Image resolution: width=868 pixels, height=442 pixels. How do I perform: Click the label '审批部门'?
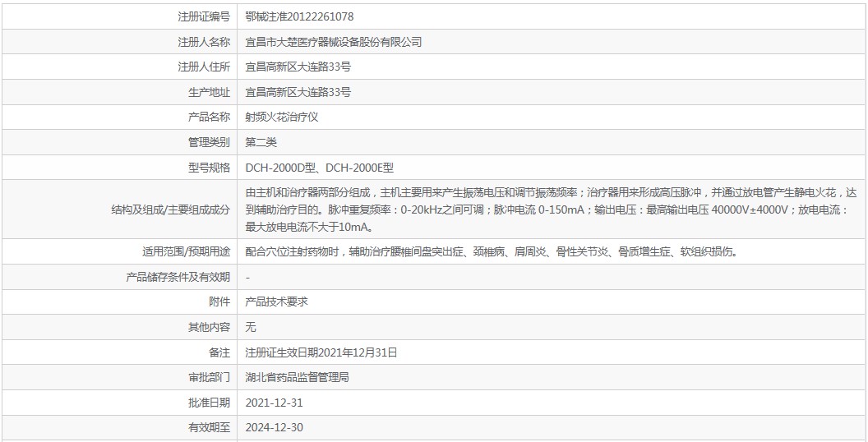click(209, 377)
